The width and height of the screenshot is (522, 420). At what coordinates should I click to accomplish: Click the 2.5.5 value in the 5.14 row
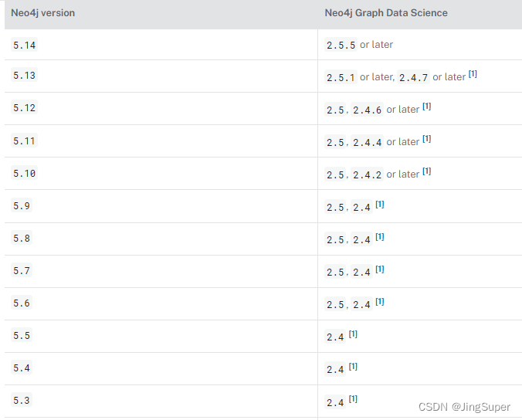click(341, 45)
